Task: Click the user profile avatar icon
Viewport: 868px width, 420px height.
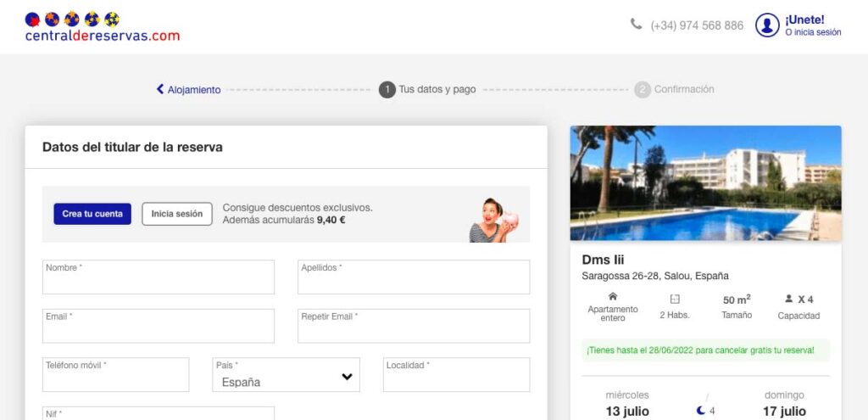Action: tap(767, 25)
